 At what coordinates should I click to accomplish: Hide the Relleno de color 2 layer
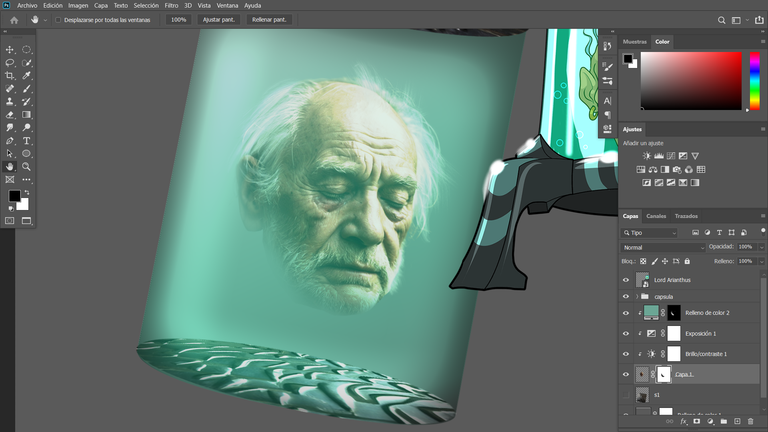tap(625, 313)
